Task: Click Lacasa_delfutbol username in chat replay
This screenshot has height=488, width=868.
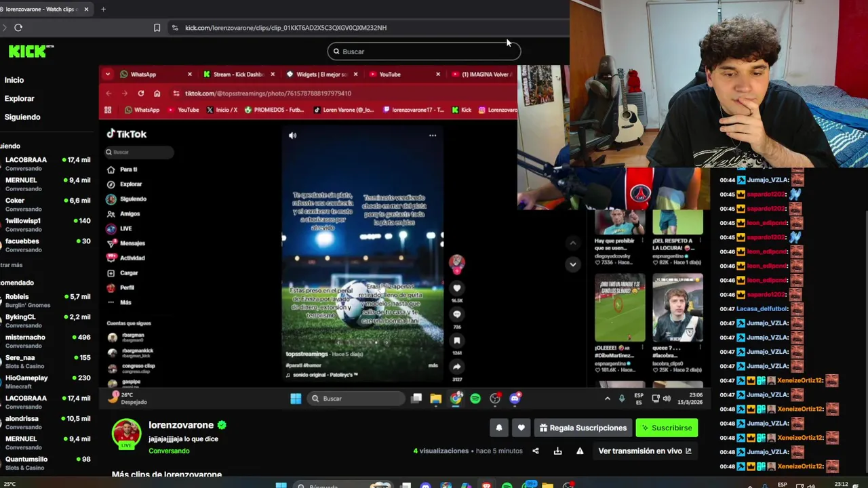Action: tap(762, 308)
